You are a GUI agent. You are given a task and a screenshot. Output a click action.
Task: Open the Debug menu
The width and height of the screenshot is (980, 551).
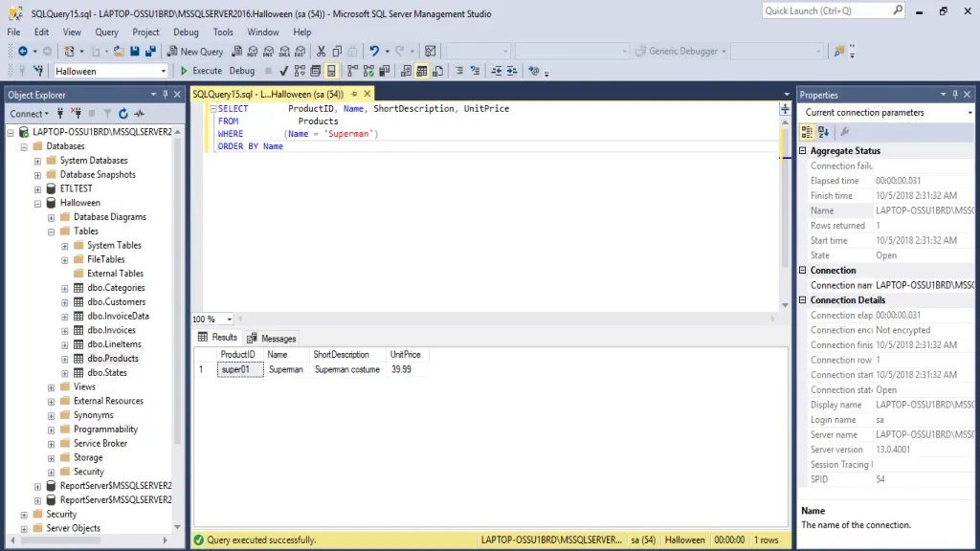point(186,32)
